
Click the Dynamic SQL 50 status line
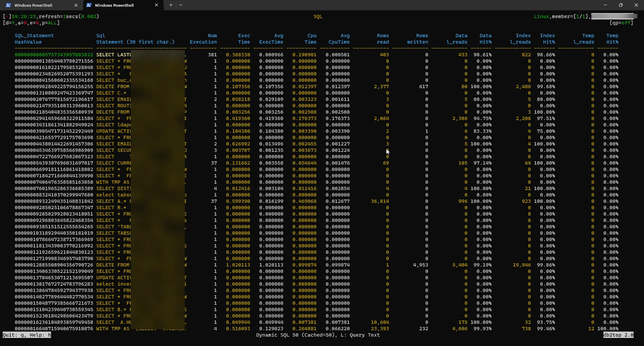[318, 335]
